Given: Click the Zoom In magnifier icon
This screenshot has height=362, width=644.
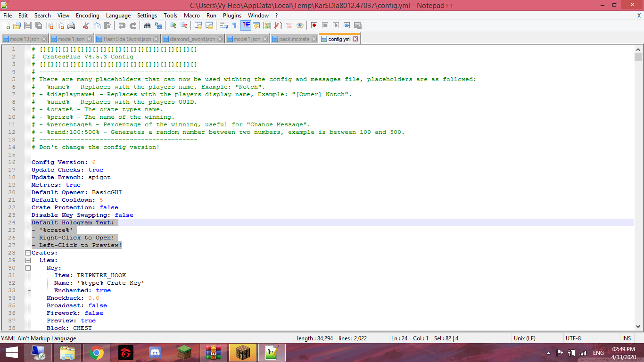Looking at the screenshot, I should tap(173, 25).
